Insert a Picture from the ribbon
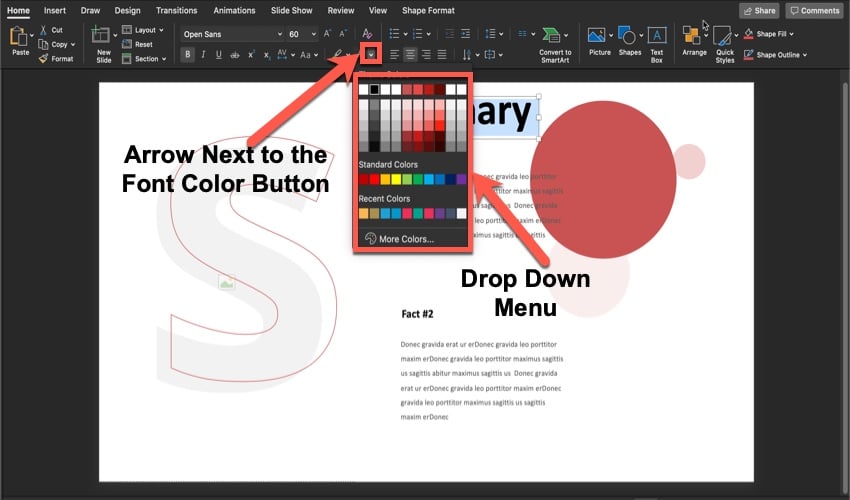Image resolution: width=850 pixels, height=500 pixels. tap(599, 36)
